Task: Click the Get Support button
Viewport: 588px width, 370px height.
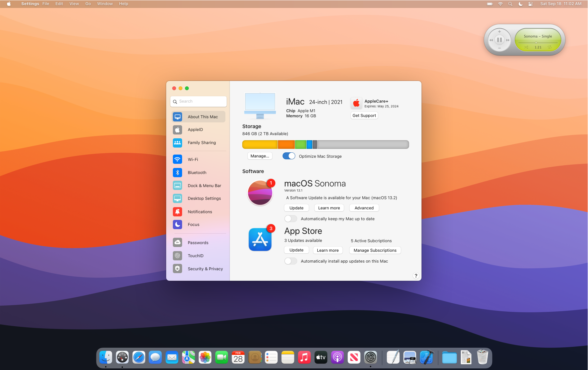Action: (x=364, y=116)
